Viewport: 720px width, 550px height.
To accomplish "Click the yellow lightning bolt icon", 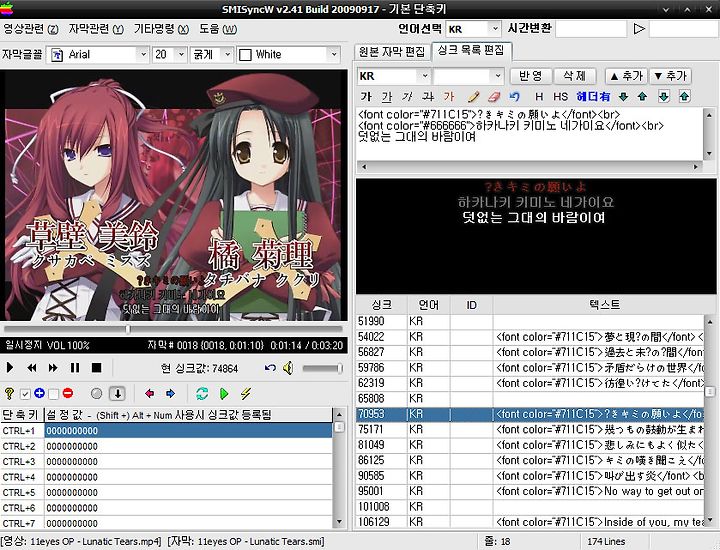I will point(246,393).
